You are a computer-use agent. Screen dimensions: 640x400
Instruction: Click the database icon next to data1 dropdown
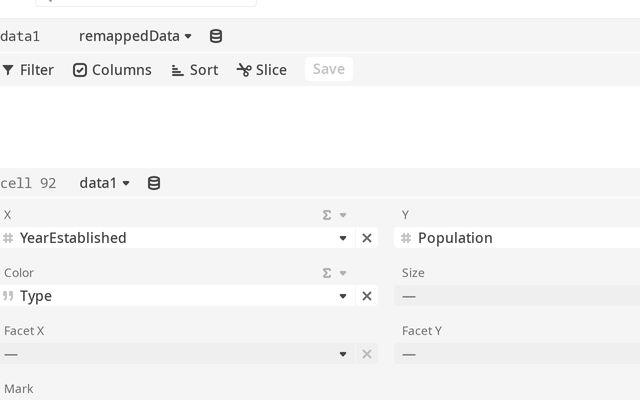(154, 183)
